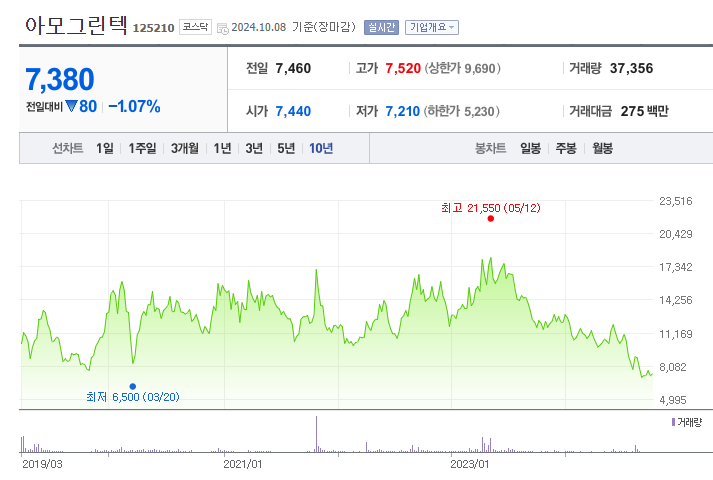Click the 2024.10.08 date text
This screenshot has height=480, width=713.
(259, 27)
